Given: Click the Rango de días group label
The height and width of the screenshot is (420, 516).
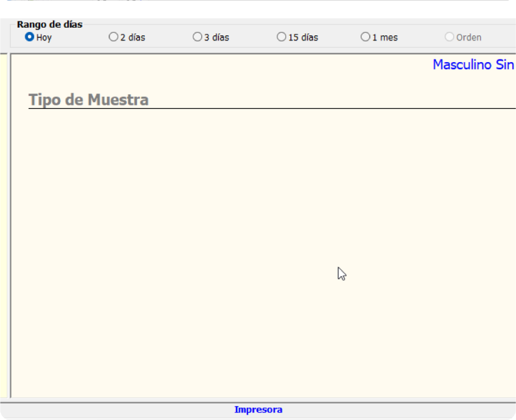Looking at the screenshot, I should tap(50, 24).
